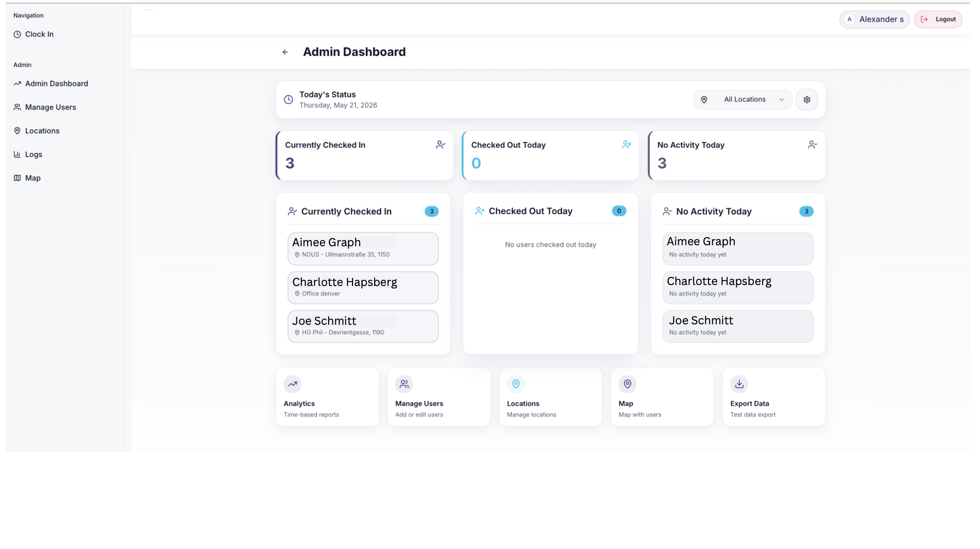Image resolution: width=980 pixels, height=549 pixels.
Task: Click the pin icon in the All Locations selector
Action: coord(704,100)
